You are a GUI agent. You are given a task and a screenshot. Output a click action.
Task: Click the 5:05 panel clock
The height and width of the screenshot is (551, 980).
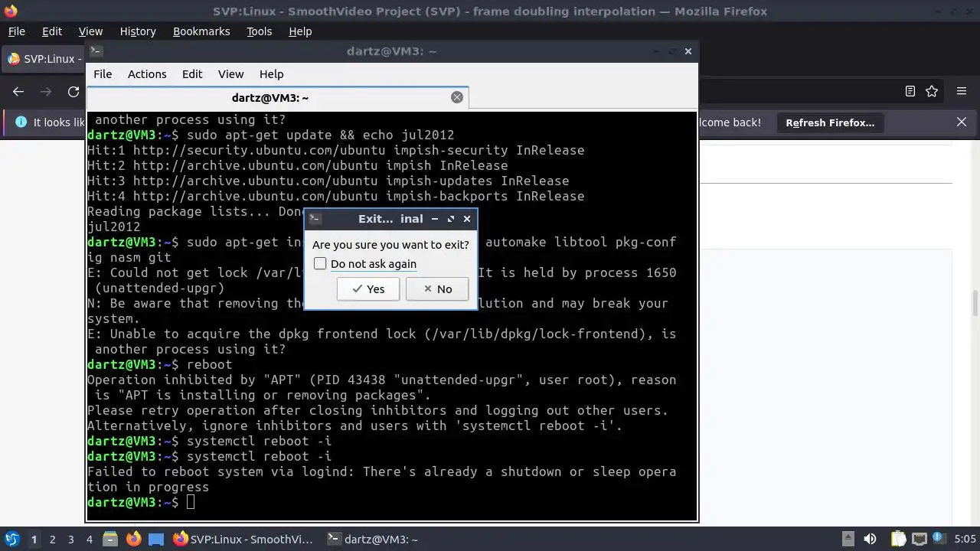point(965,539)
